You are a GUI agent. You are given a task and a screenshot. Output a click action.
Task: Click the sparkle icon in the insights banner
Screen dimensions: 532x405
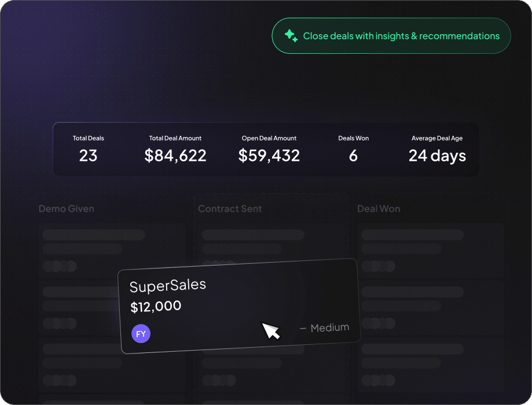(x=291, y=36)
